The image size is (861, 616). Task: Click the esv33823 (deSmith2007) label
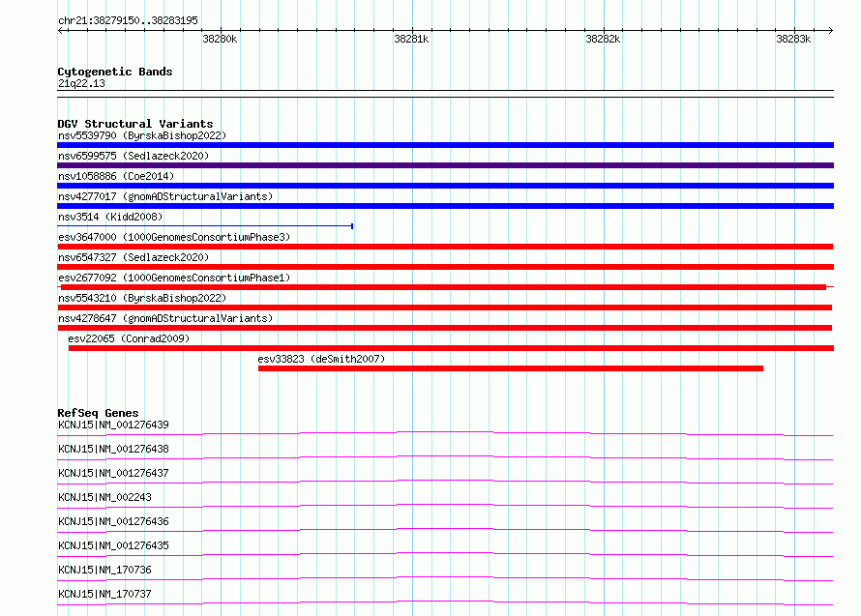coord(321,359)
